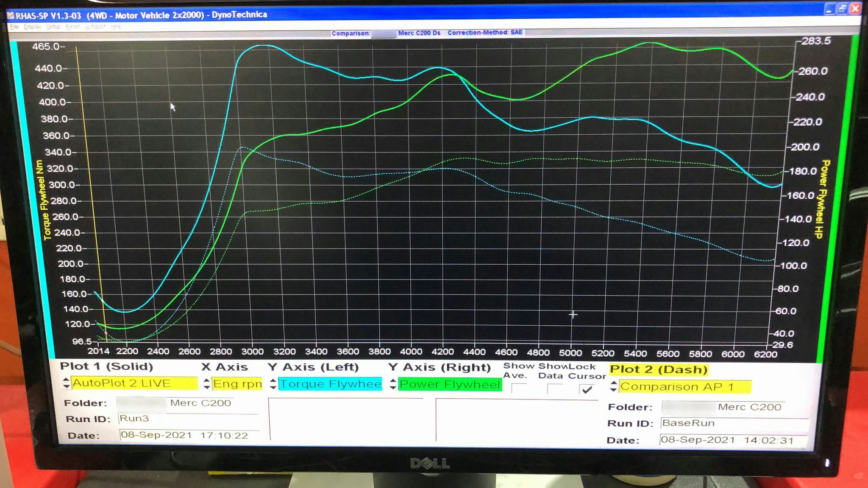This screenshot has width=868, height=488.
Task: Click the 6200 rpm tick label
Action: (765, 354)
